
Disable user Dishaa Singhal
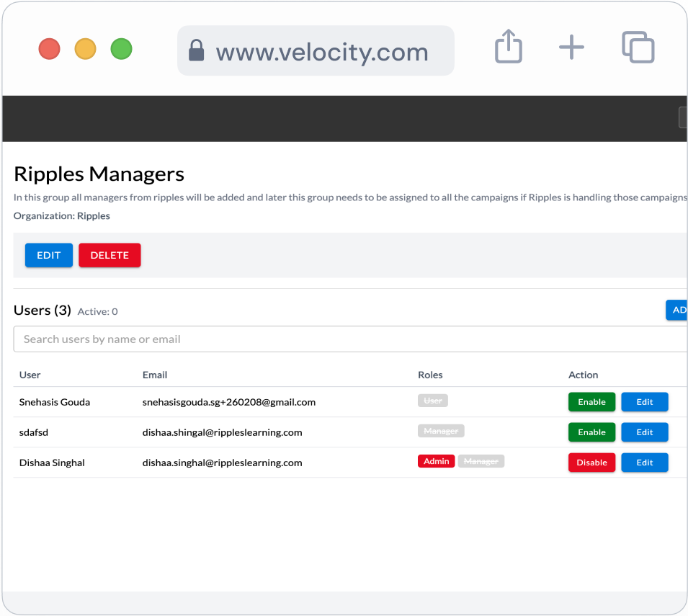(591, 463)
